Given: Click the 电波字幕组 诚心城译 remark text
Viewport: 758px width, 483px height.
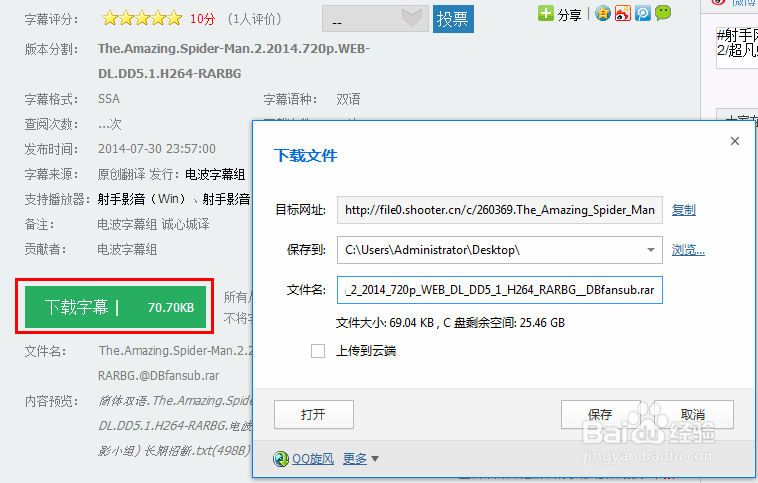Looking at the screenshot, I should 153,224.
